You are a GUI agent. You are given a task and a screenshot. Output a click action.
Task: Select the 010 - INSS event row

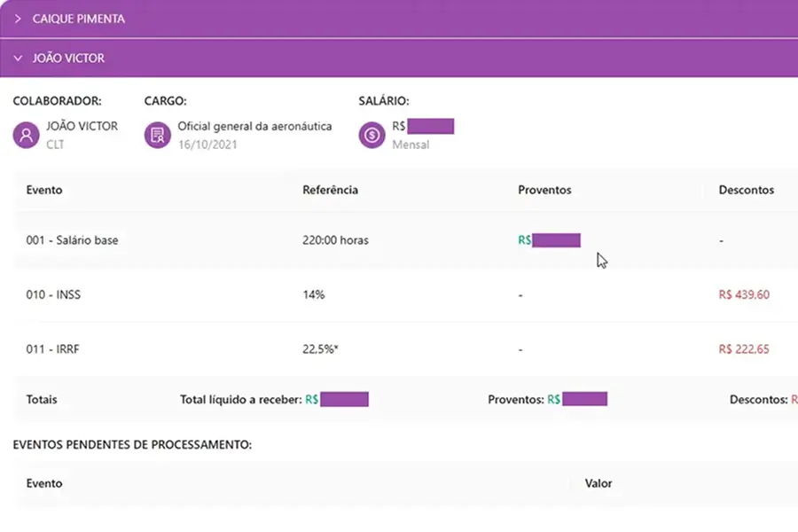coord(53,294)
